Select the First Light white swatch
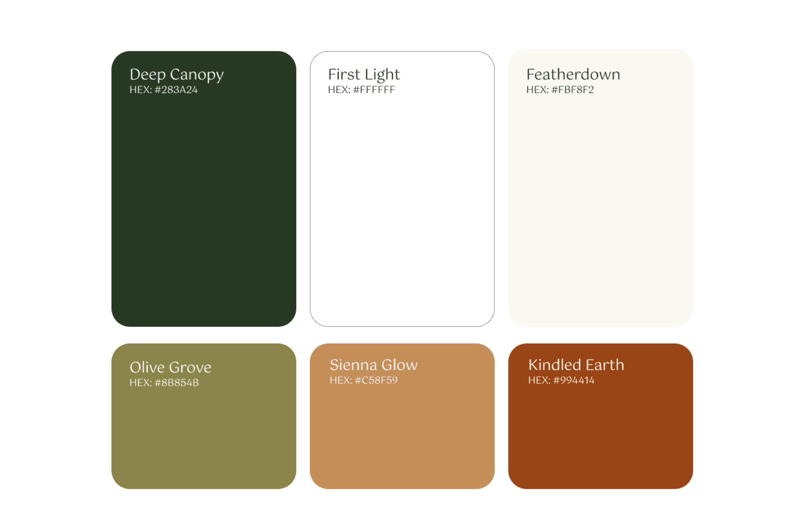 pyautogui.click(x=402, y=189)
